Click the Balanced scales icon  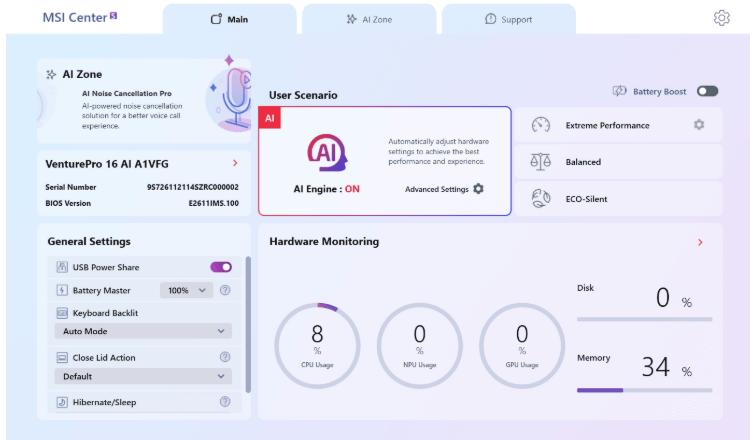540,162
